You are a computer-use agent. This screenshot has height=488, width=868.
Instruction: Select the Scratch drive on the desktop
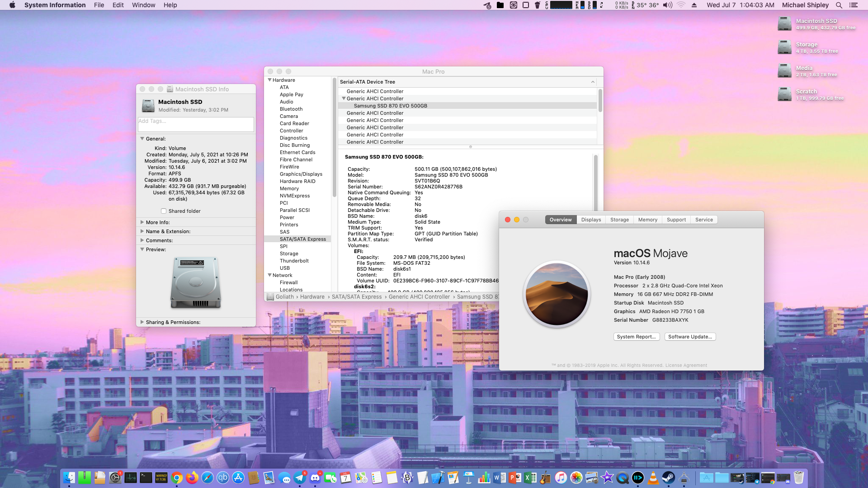[784, 94]
